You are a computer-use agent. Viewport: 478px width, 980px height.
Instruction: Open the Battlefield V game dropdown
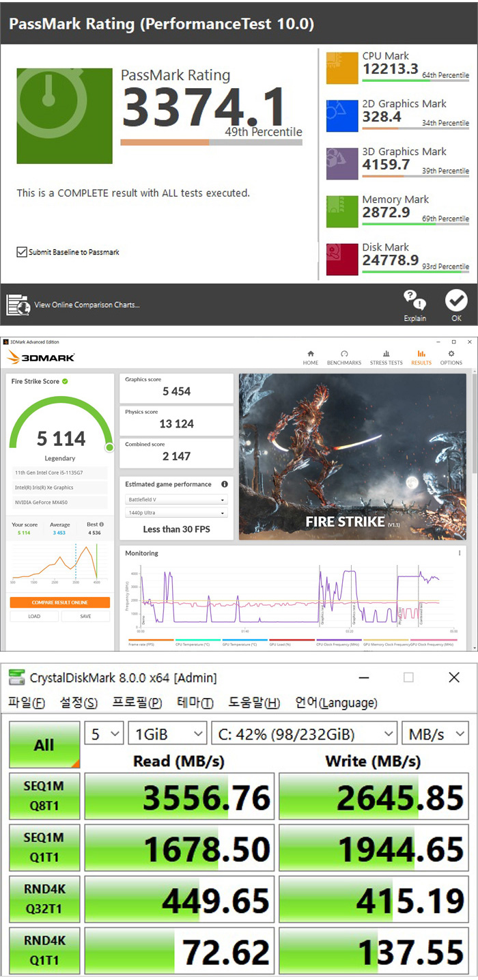pos(176,499)
